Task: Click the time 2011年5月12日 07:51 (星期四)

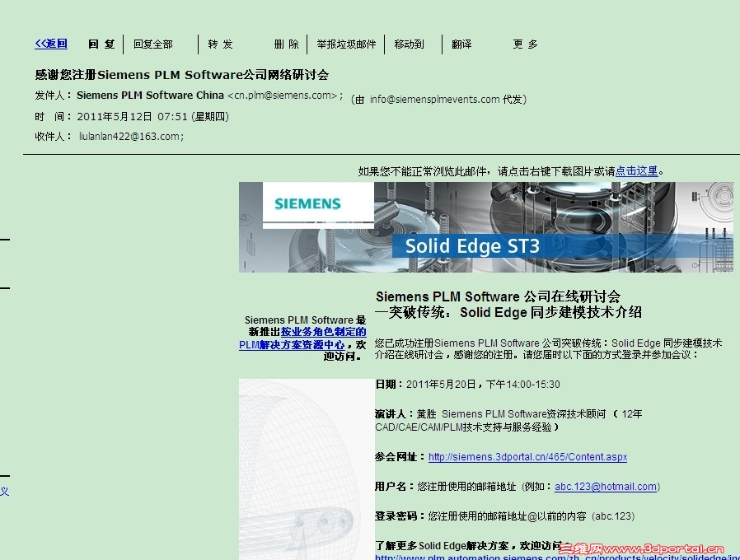Action: pyautogui.click(x=153, y=116)
